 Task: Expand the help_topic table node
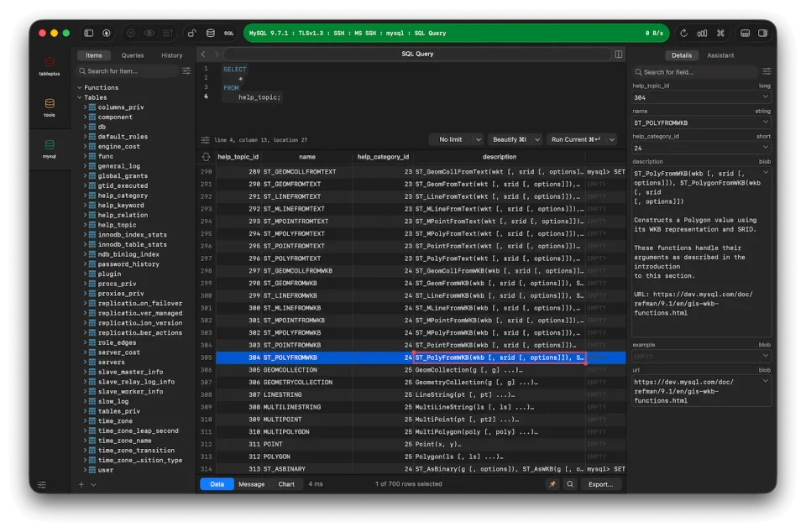pos(86,224)
